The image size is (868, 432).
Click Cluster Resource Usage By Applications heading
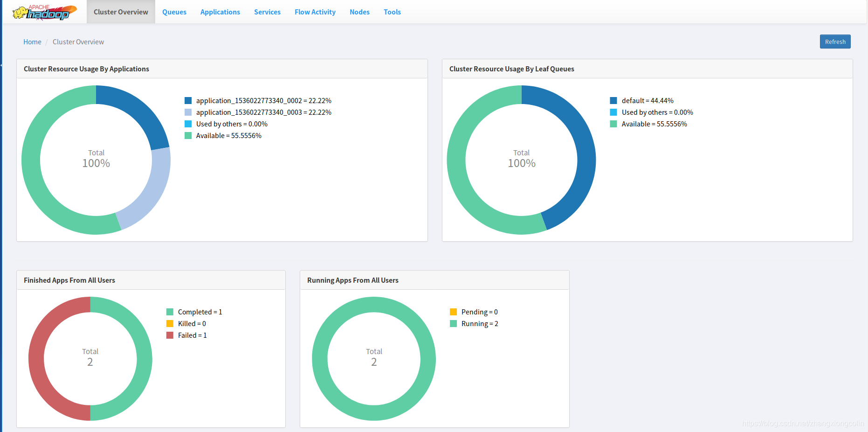(x=86, y=69)
